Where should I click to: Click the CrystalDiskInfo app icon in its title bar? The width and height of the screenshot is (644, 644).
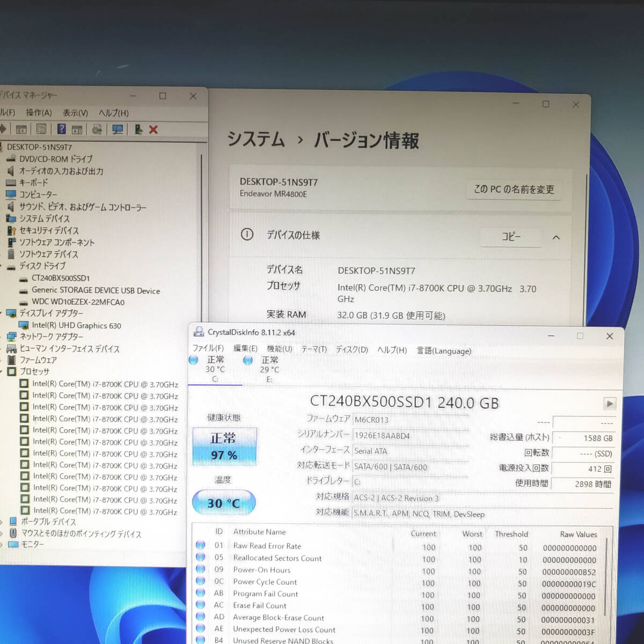199,332
